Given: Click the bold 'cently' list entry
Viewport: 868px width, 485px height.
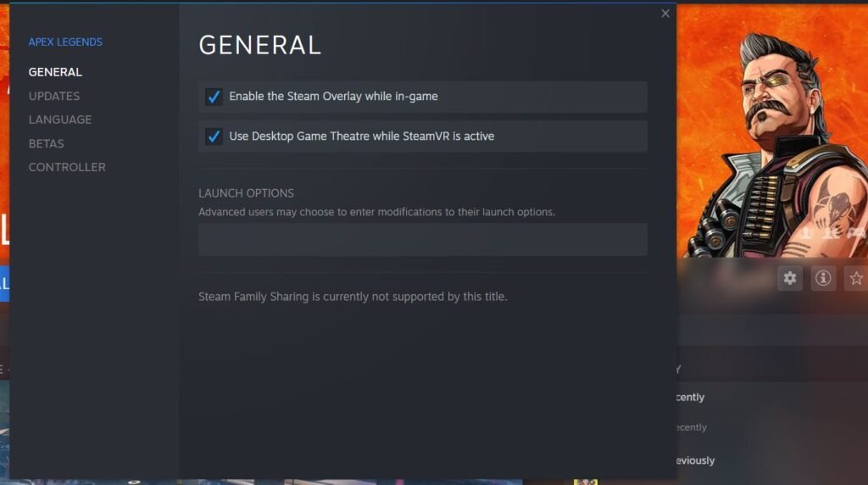Looking at the screenshot, I should coord(690,397).
